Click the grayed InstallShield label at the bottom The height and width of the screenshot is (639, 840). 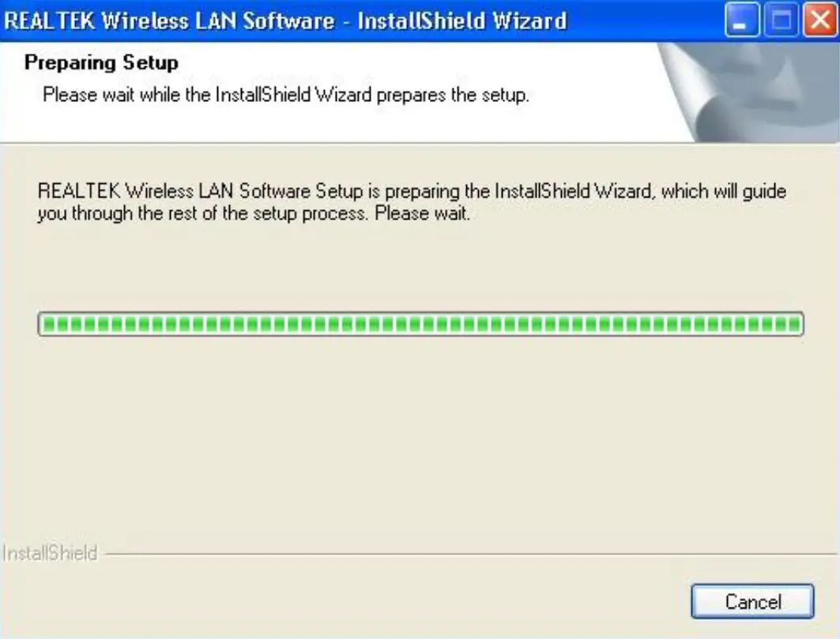pyautogui.click(x=50, y=554)
